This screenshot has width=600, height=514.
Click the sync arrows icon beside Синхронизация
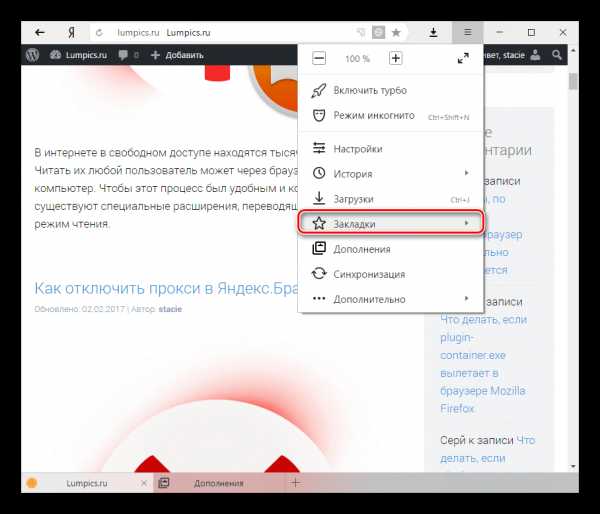click(319, 274)
